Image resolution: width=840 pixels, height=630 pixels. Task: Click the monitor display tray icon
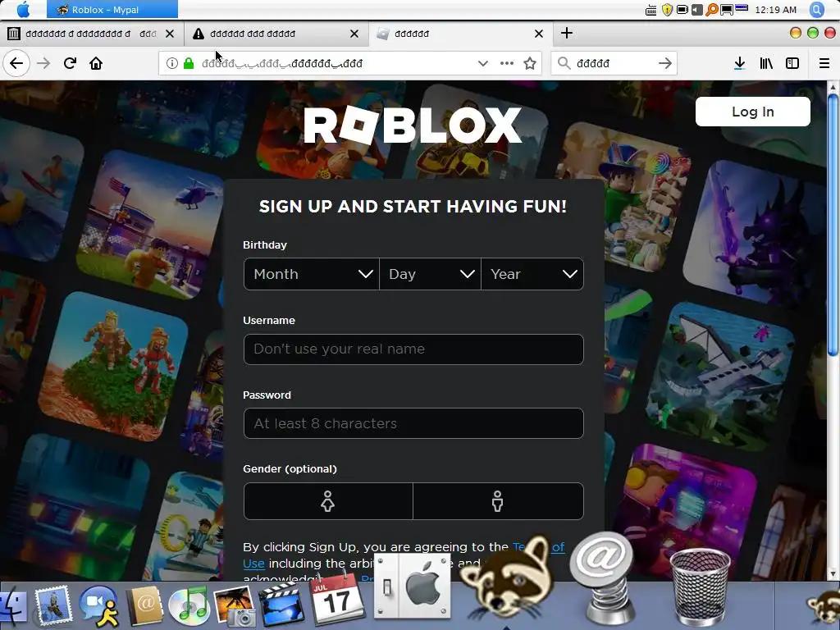point(727,10)
